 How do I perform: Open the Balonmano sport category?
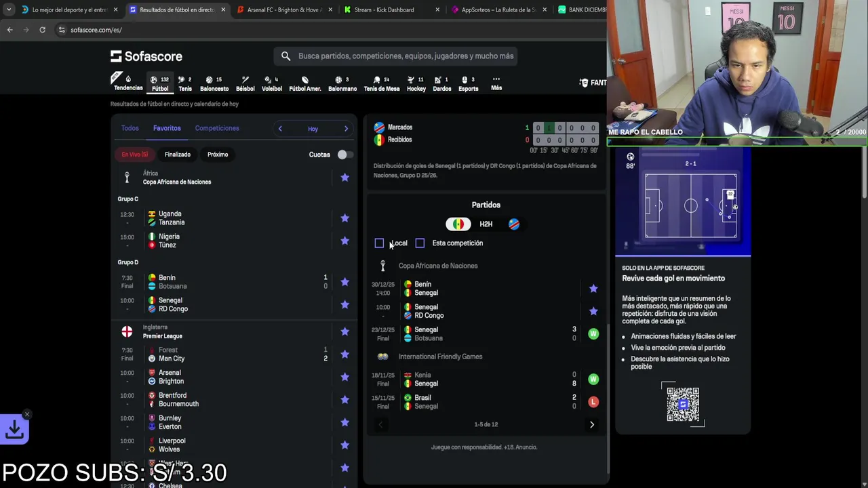(x=342, y=83)
